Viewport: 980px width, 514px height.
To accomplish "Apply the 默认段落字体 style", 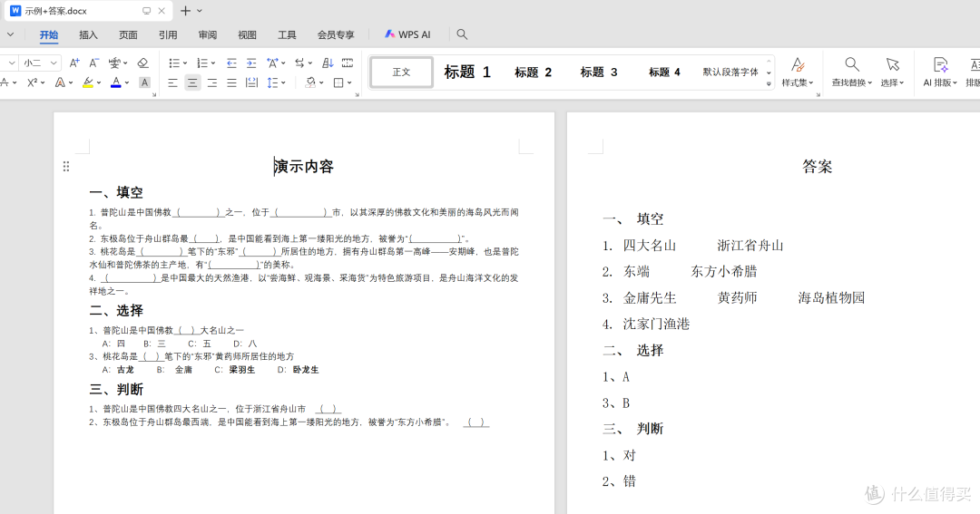I will click(x=730, y=72).
